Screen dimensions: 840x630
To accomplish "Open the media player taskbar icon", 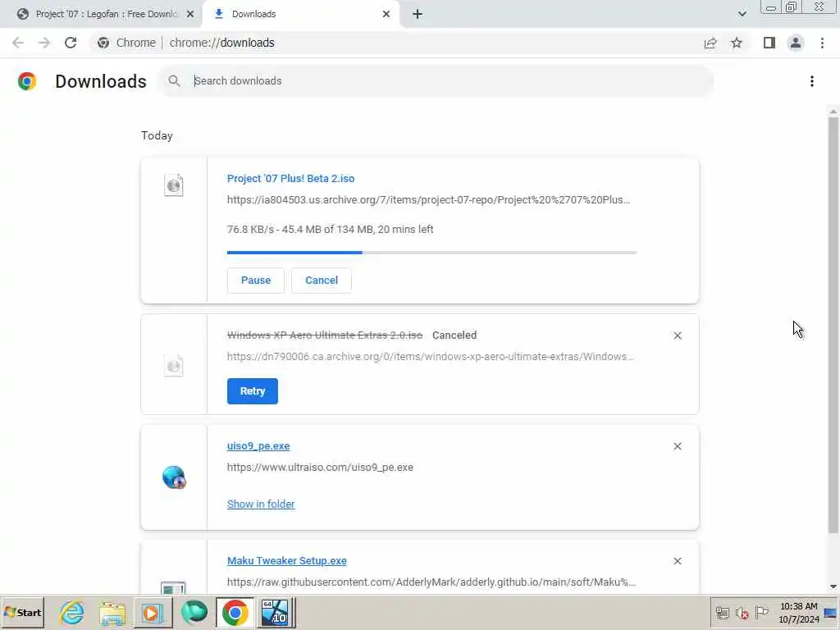I will [x=153, y=613].
